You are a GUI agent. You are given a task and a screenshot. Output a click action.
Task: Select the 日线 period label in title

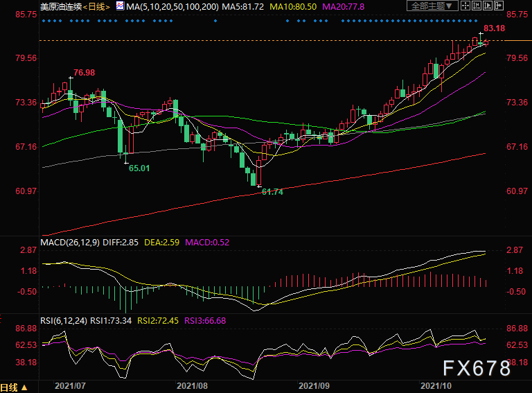pos(97,6)
